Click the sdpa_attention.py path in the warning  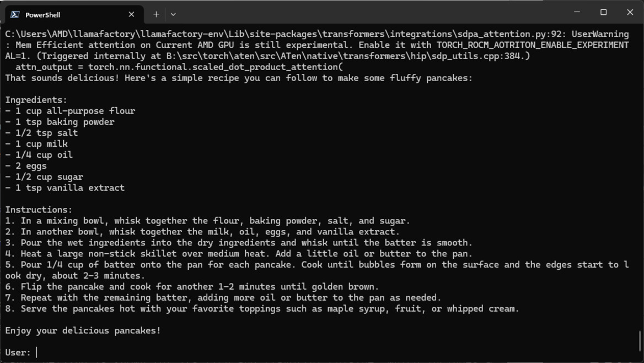point(501,34)
